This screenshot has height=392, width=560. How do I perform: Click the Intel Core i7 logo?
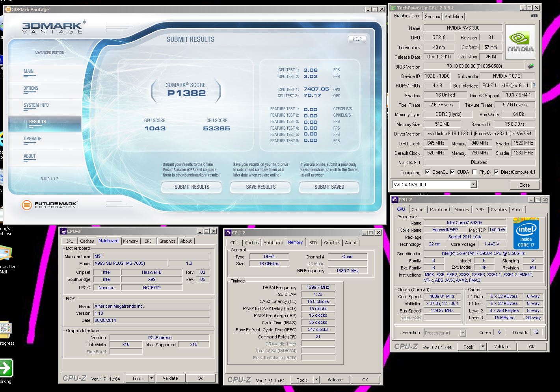click(x=526, y=233)
